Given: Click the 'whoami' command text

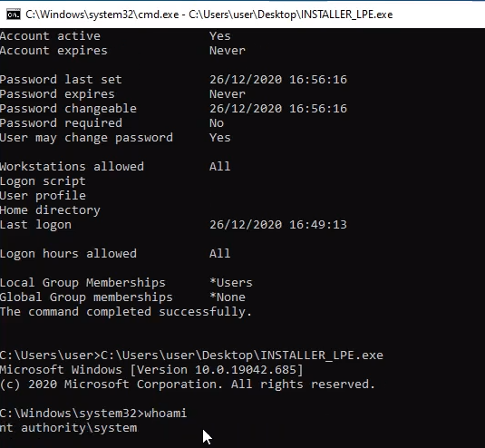Looking at the screenshot, I should pos(166,413).
